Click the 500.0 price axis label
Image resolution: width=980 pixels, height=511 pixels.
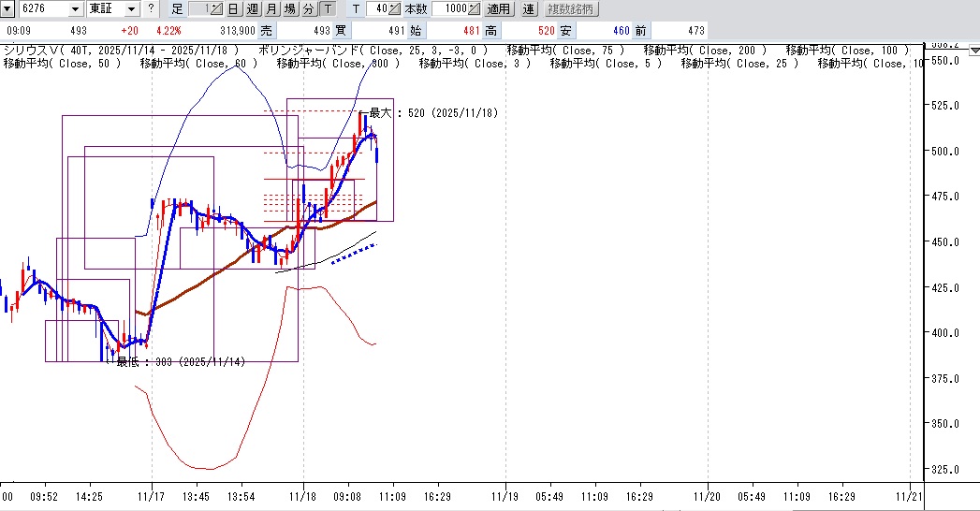pyautogui.click(x=945, y=152)
